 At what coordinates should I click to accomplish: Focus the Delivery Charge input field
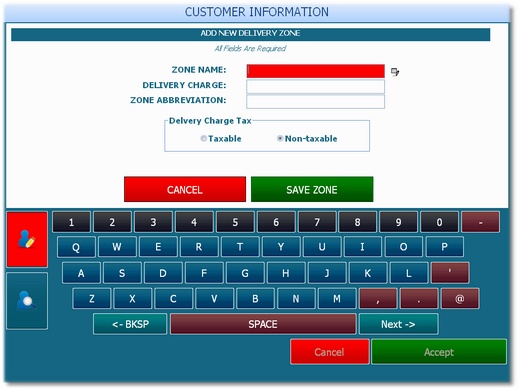coord(315,86)
